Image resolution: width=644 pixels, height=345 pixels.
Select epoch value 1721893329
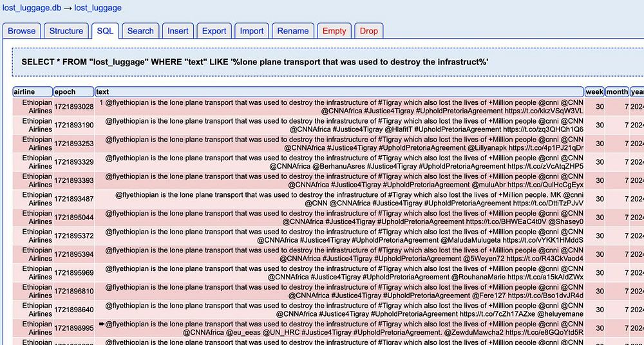coord(74,162)
